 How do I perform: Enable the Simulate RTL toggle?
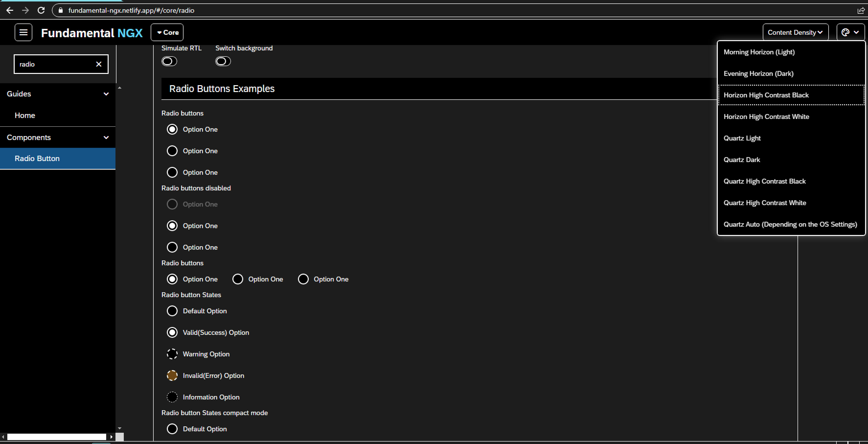[x=169, y=61]
